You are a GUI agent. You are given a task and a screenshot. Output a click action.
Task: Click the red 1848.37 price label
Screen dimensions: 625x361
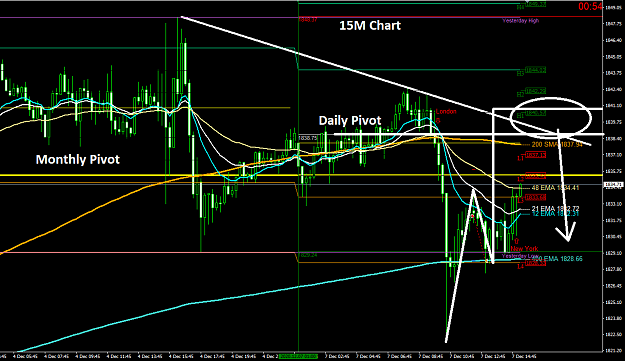point(308,20)
